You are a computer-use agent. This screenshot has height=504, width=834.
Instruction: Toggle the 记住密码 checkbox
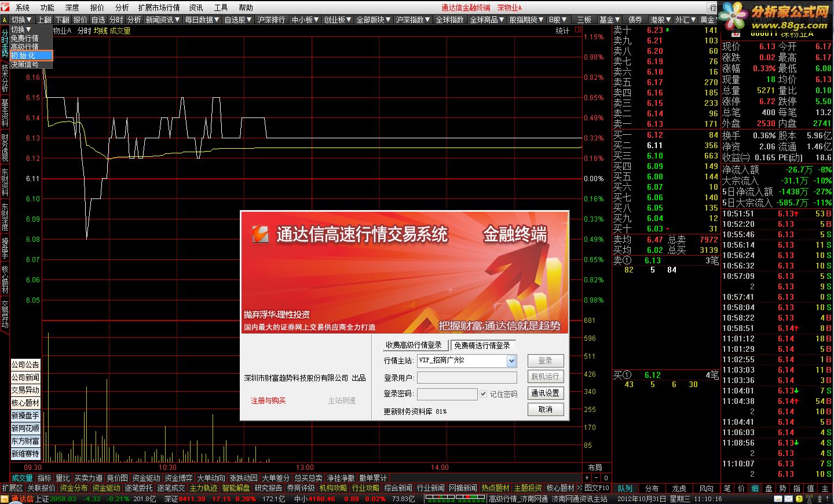[x=483, y=393]
